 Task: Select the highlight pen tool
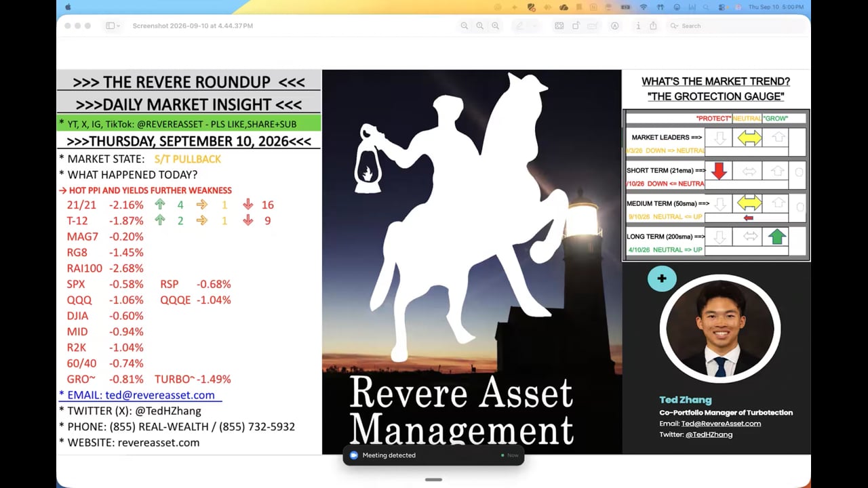[520, 26]
